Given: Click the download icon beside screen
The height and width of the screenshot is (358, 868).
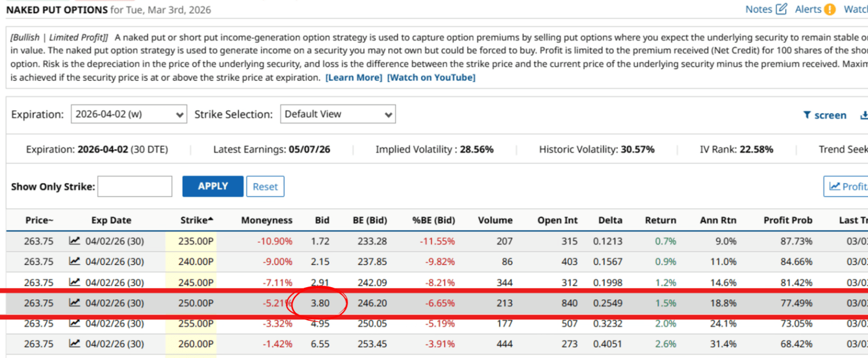Looking at the screenshot, I should (863, 115).
